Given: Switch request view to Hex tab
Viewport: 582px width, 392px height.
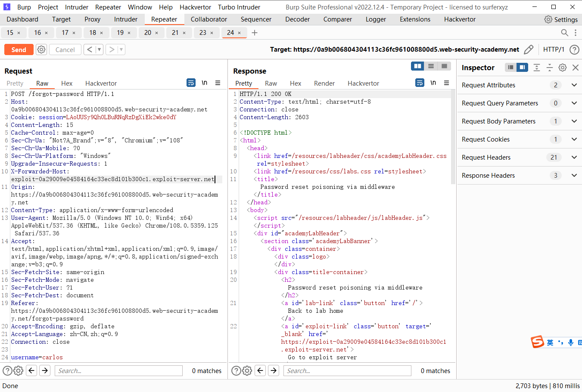Looking at the screenshot, I should [67, 83].
